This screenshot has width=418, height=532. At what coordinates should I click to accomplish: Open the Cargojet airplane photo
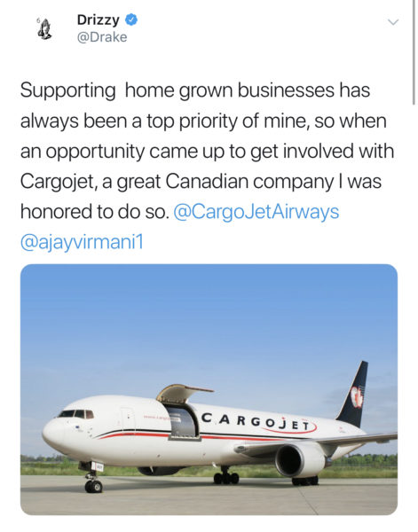pyautogui.click(x=209, y=389)
